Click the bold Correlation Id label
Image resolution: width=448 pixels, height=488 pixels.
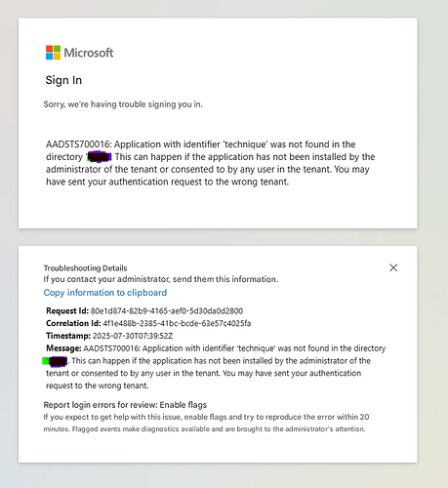(x=73, y=323)
